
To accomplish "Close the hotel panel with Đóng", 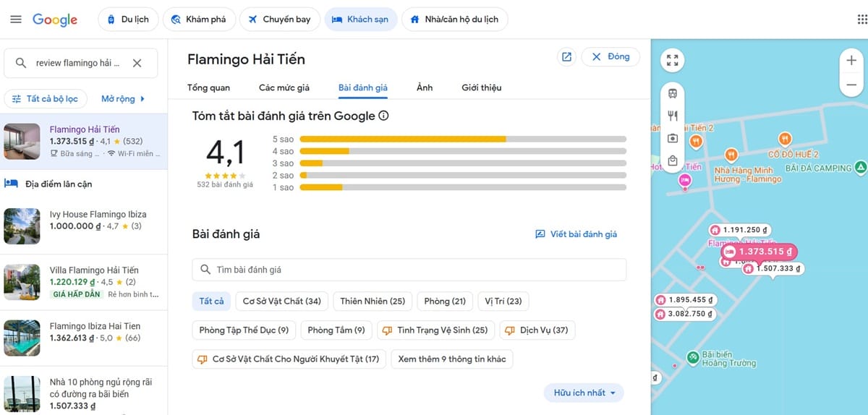I will click(610, 56).
